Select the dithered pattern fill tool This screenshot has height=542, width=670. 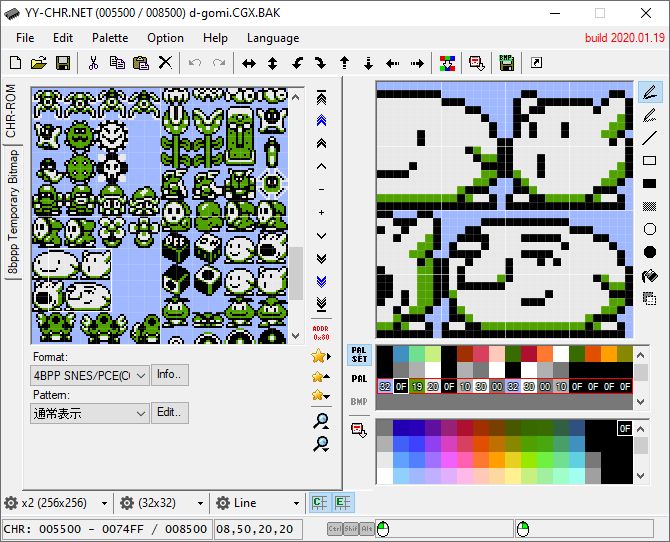(x=649, y=207)
